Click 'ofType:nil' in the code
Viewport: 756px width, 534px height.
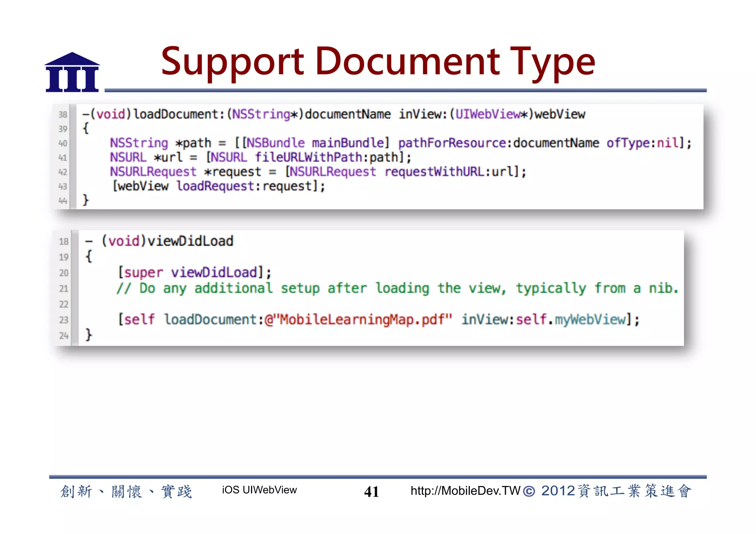pyautogui.click(x=643, y=143)
